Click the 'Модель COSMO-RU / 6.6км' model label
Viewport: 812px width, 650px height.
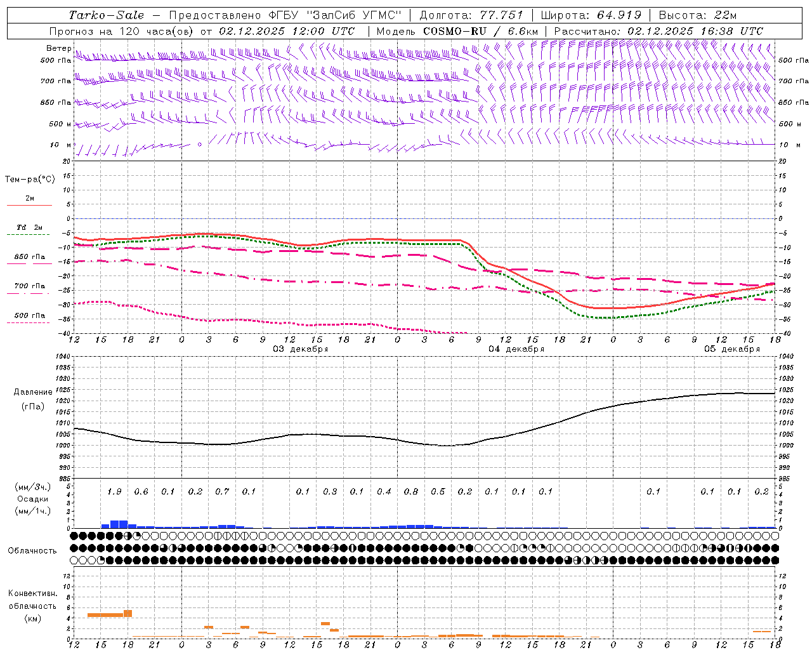(x=457, y=31)
